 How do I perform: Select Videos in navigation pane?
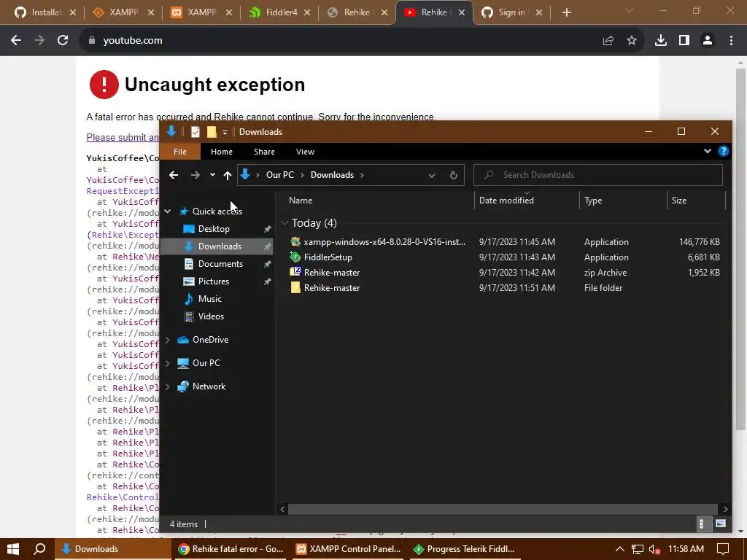coord(211,316)
